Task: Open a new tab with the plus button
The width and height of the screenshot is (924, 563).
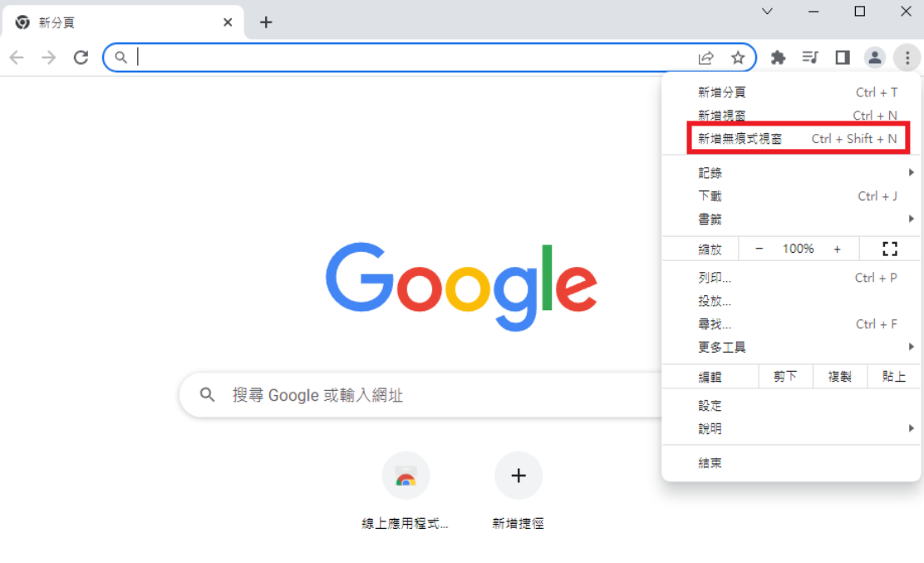Action: coord(266,22)
